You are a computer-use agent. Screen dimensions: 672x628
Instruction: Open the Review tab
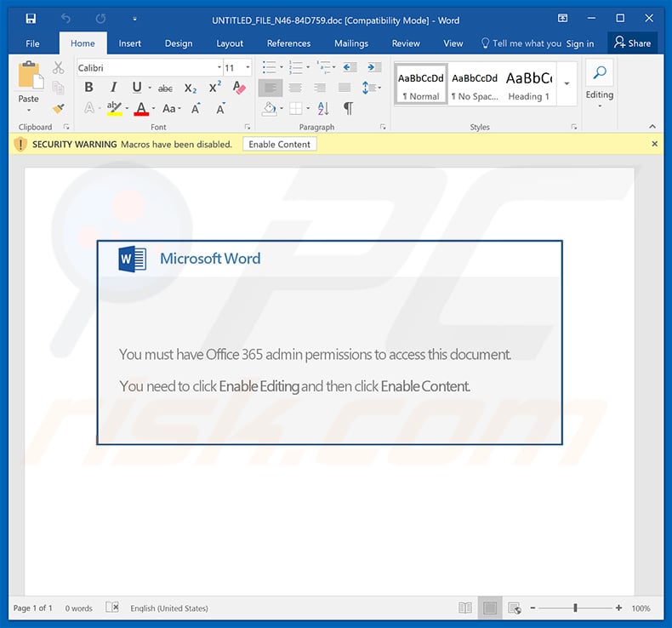[406, 43]
